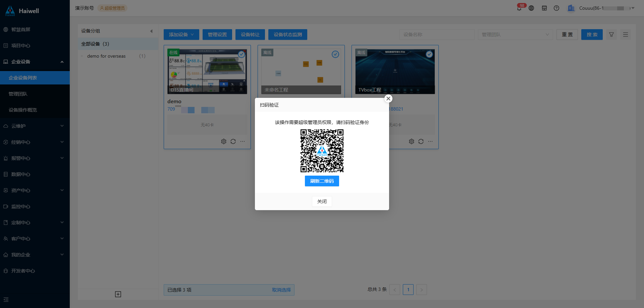Open 项目中心 in sidebar
This screenshot has width=644, height=308.
tap(35, 46)
